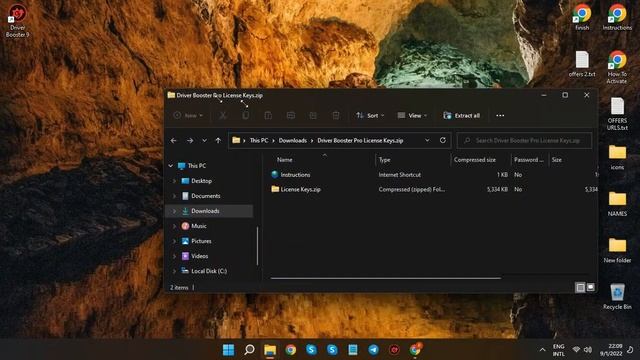Open the New folder on desktop
The image size is (640, 360).
click(617, 251)
